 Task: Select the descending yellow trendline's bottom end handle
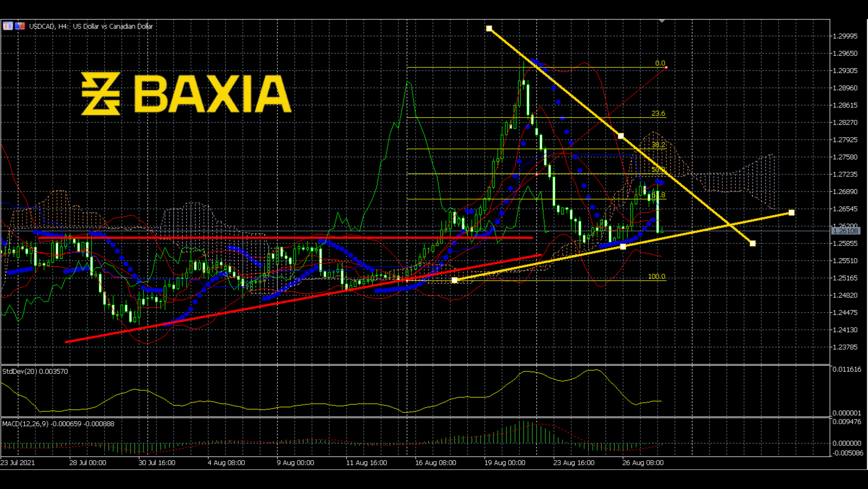pos(752,243)
